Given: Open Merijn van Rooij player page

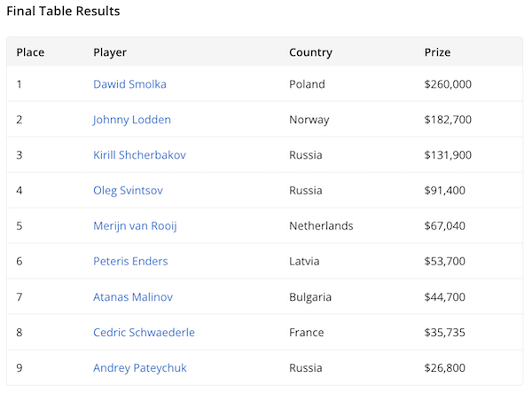Looking at the screenshot, I should click(135, 226).
